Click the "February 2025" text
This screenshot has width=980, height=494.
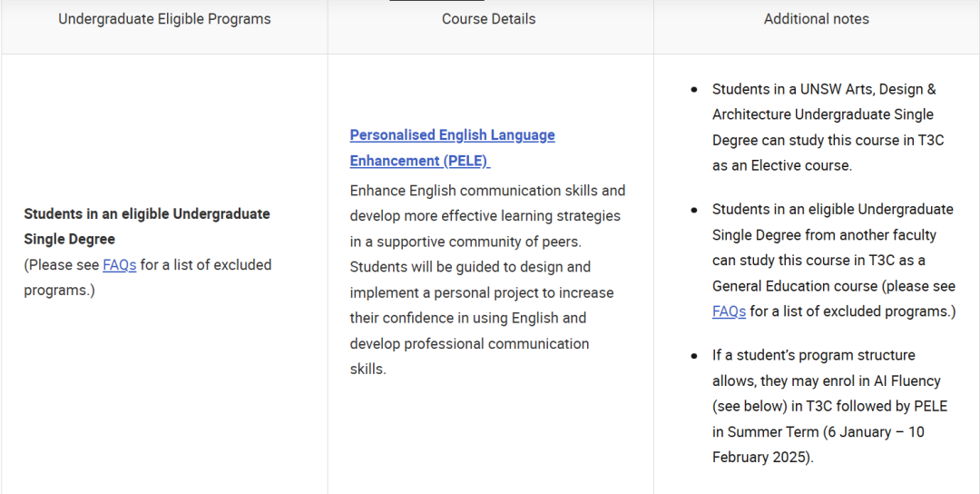760,458
